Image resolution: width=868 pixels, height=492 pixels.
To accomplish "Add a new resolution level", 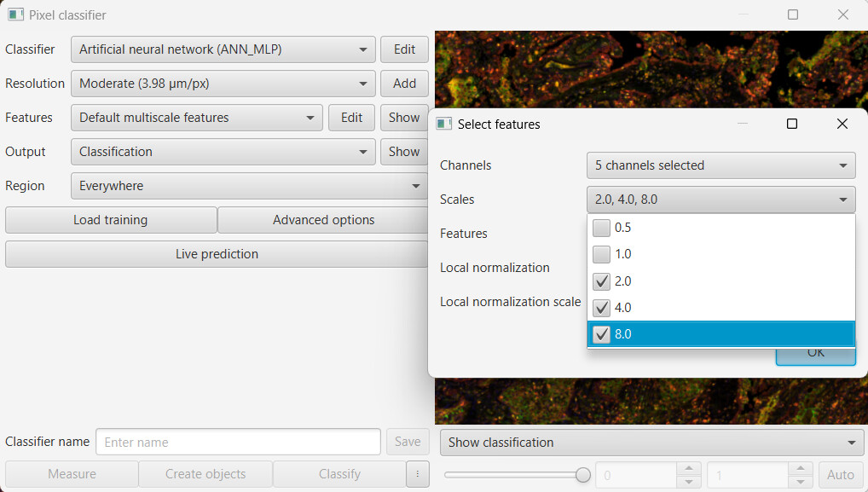I will coord(404,83).
